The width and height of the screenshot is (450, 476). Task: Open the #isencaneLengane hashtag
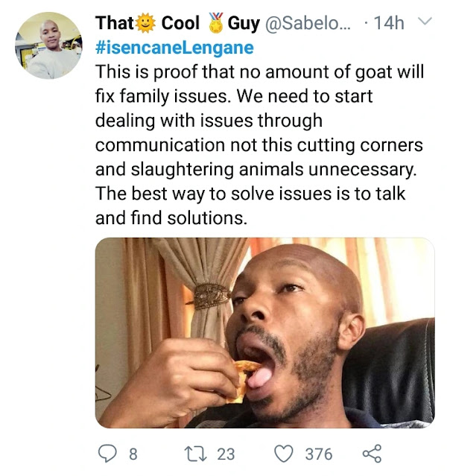tap(174, 48)
